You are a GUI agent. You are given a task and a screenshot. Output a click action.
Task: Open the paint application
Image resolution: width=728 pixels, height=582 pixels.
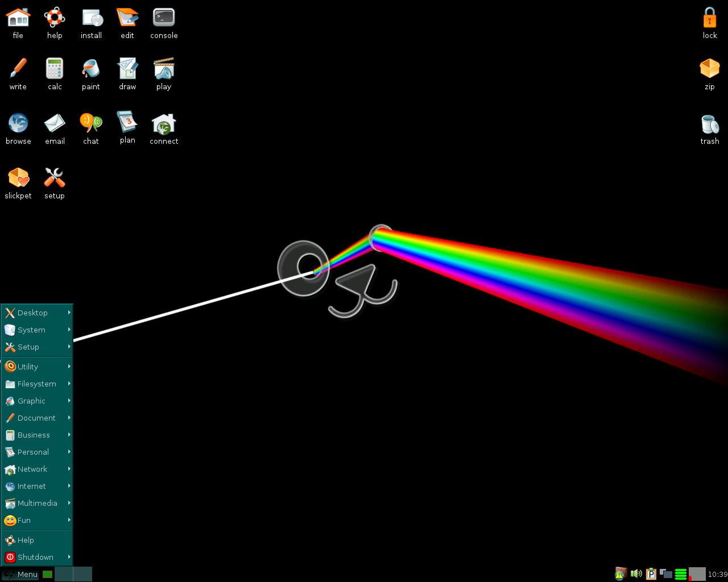click(x=90, y=68)
